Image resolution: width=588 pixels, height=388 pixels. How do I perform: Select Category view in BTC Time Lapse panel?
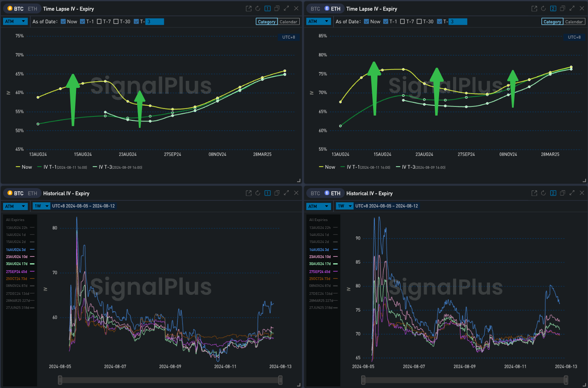pyautogui.click(x=267, y=22)
